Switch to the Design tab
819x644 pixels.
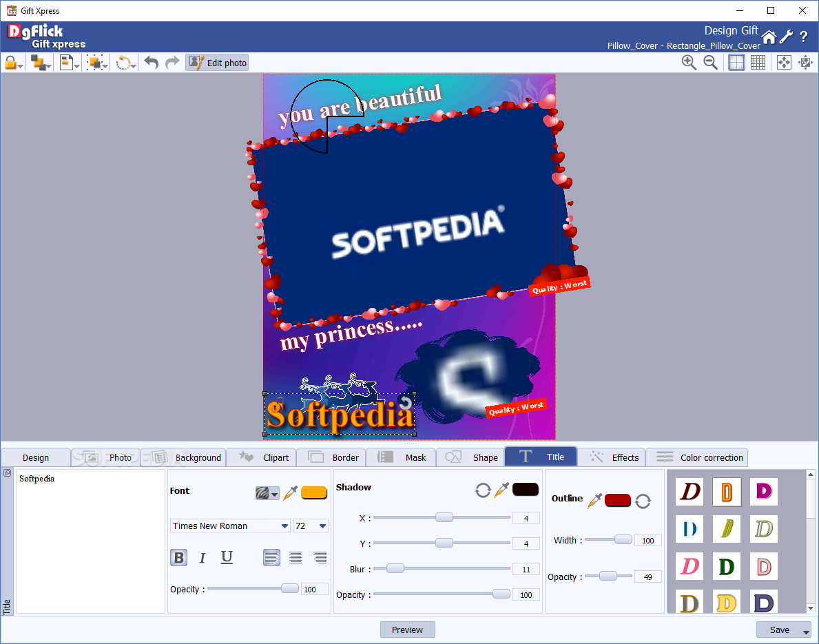[36, 457]
